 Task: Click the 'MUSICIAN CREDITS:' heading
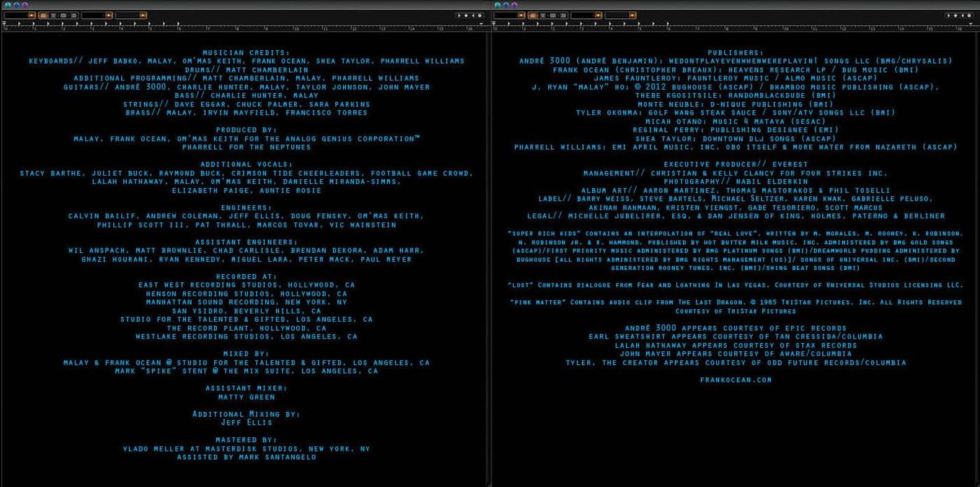(x=246, y=52)
